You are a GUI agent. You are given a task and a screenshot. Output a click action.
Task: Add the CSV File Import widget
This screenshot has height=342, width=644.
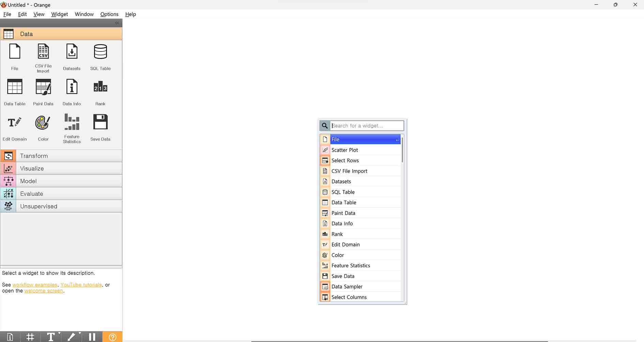pyautogui.click(x=43, y=58)
